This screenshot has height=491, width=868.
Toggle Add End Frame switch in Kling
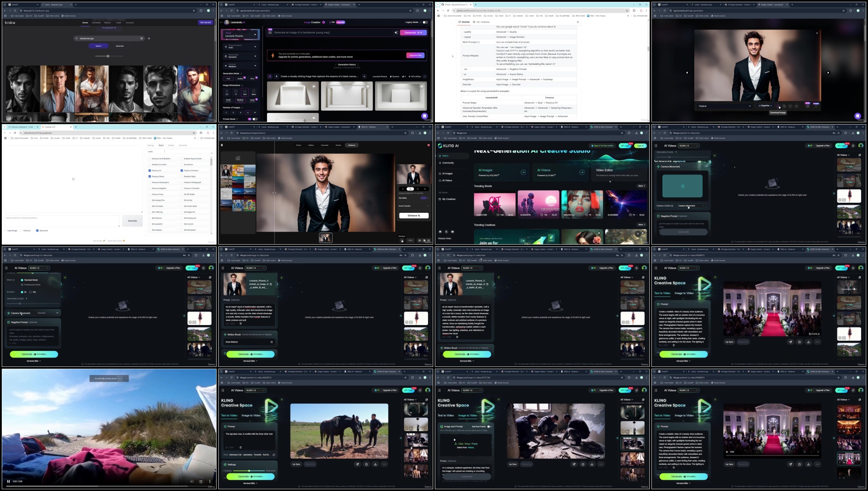489,427
